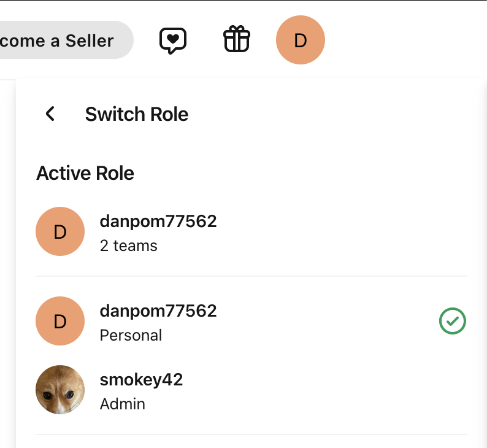
Task: Click the smokey42 username text
Action: click(x=141, y=380)
